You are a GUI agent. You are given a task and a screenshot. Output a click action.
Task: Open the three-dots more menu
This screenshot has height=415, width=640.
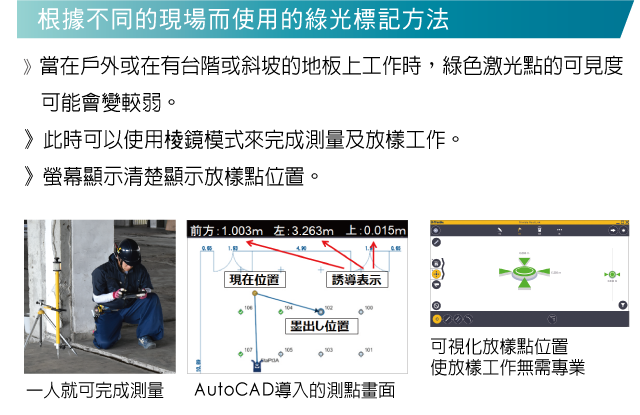click(559, 230)
